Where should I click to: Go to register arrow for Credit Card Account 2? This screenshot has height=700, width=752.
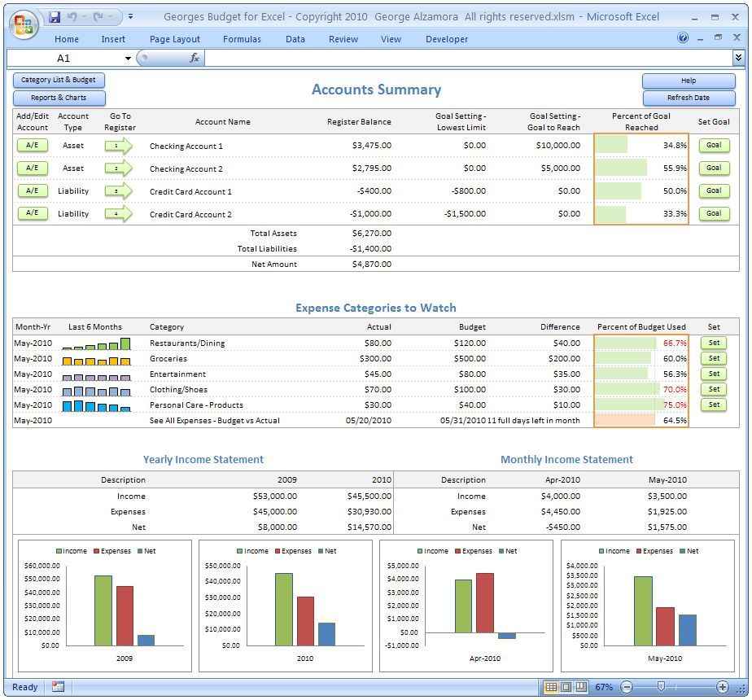click(118, 214)
